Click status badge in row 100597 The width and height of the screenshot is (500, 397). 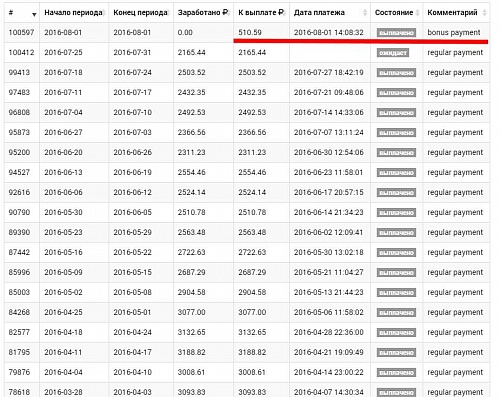[396, 33]
